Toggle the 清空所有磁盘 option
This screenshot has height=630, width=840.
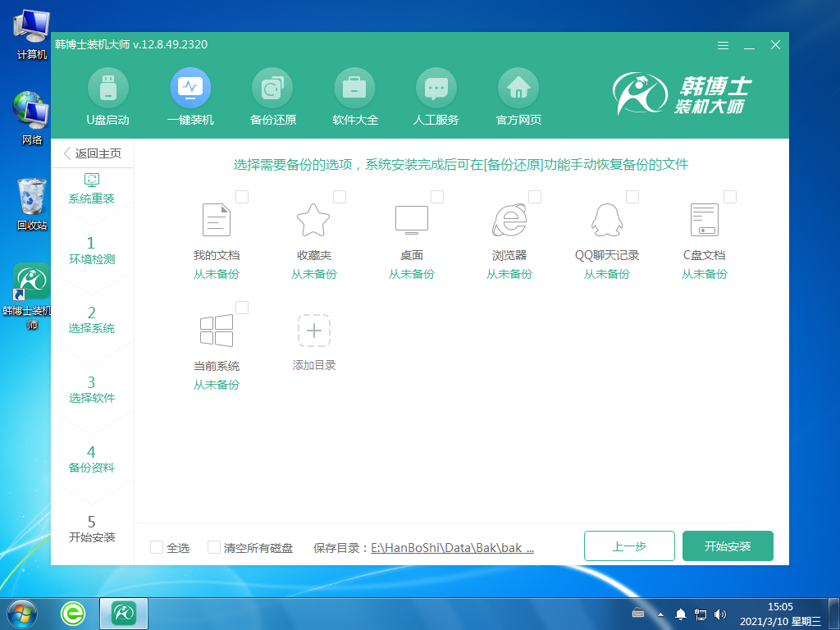(215, 546)
